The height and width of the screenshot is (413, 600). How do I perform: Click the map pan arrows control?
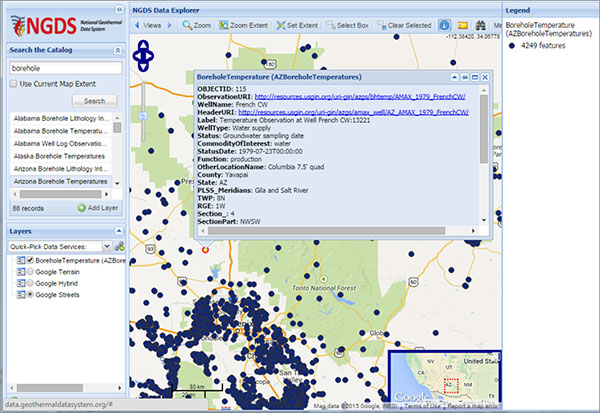coord(143,56)
